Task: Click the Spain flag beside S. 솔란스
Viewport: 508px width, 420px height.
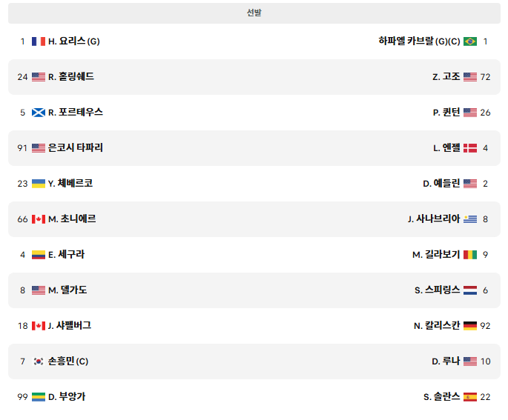Action: click(469, 397)
